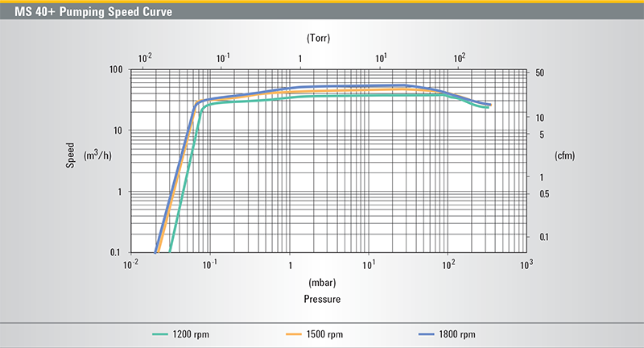Click the 0.1 tick on the m3/h axis
This screenshot has height=348, width=644.
(x=114, y=253)
